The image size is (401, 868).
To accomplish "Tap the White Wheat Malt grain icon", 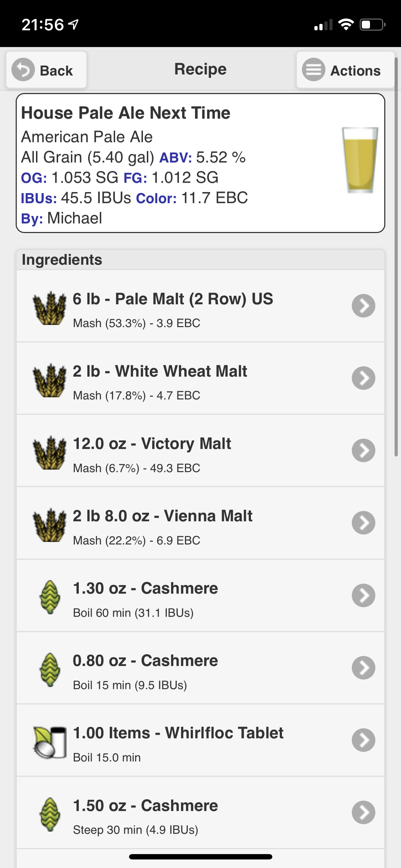I will click(50, 380).
